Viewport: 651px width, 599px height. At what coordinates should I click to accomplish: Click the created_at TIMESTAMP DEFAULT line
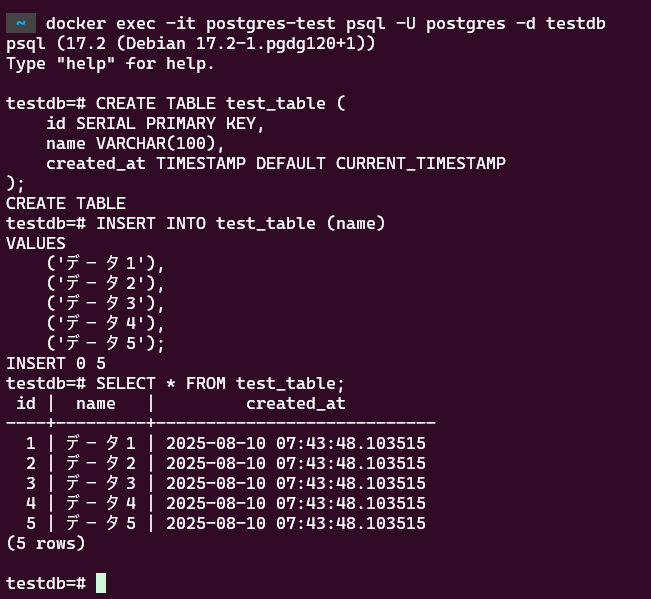[276, 163]
